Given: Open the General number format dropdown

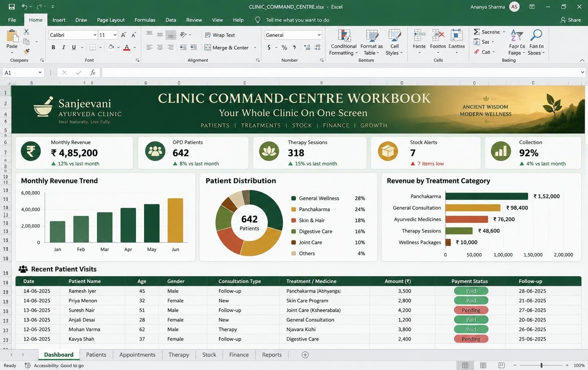Looking at the screenshot, I should [x=319, y=35].
